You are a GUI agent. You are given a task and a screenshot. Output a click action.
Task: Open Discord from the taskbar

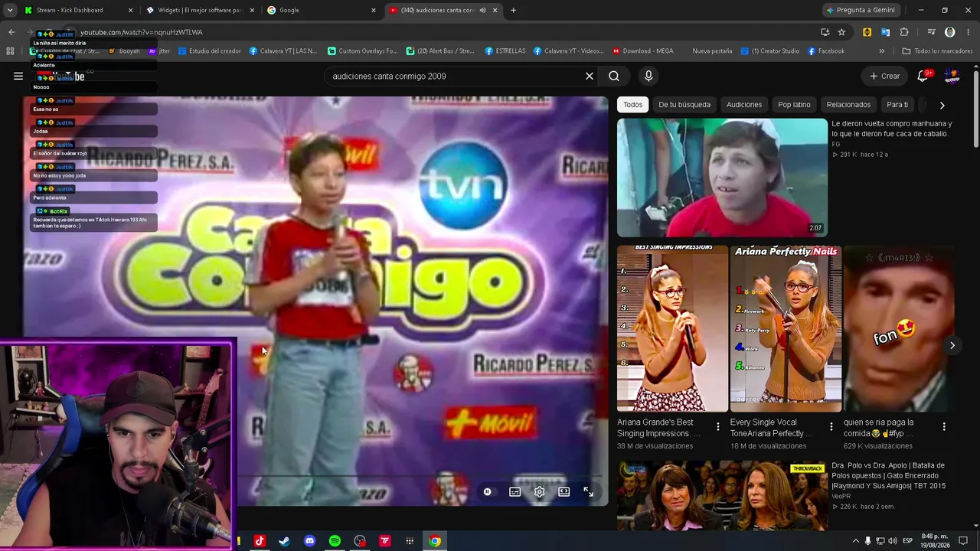click(x=309, y=541)
